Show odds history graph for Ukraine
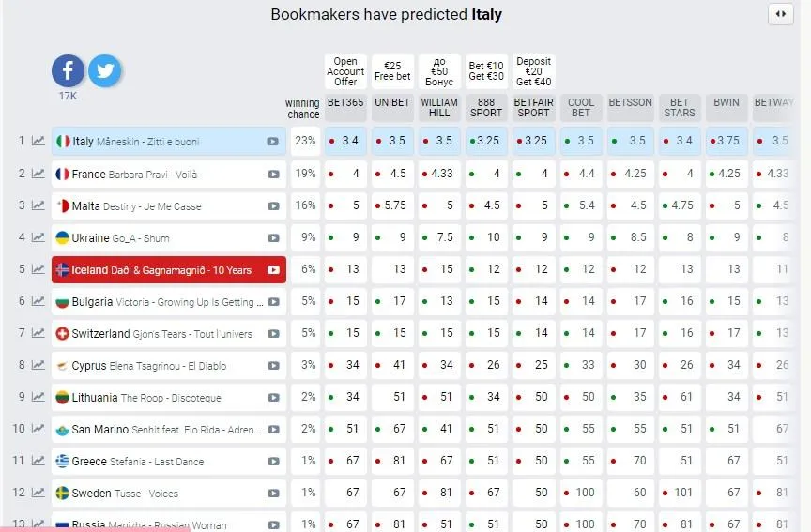This screenshot has height=532, width=811. [x=38, y=237]
